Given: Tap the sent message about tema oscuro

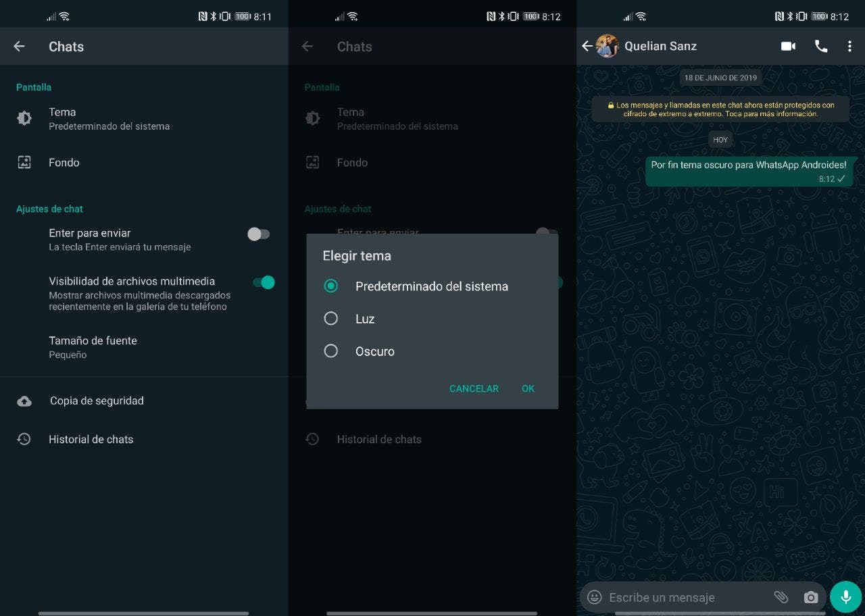Looking at the screenshot, I should [749, 172].
